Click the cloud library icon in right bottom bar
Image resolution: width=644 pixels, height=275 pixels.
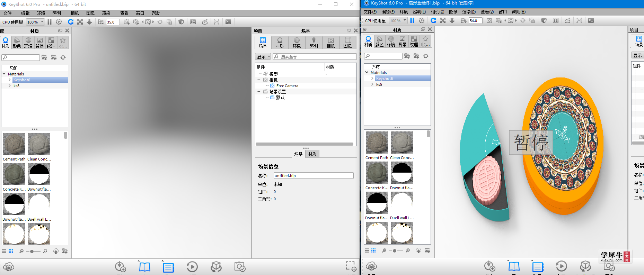[x=371, y=266]
